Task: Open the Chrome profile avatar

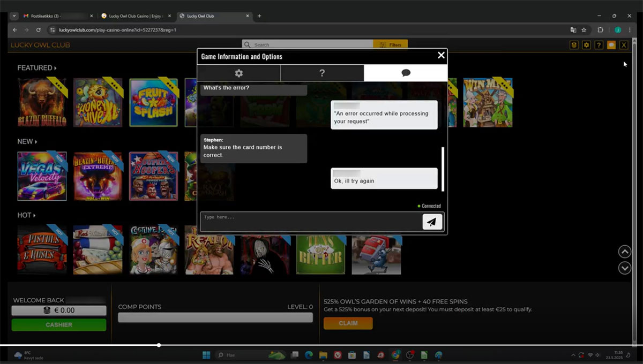Action: point(617,30)
